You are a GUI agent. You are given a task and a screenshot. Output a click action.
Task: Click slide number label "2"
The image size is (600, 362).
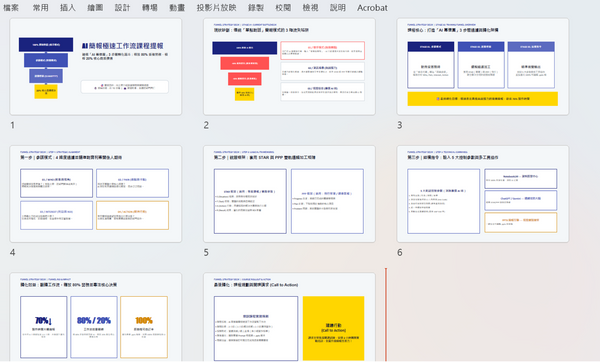[206, 125]
